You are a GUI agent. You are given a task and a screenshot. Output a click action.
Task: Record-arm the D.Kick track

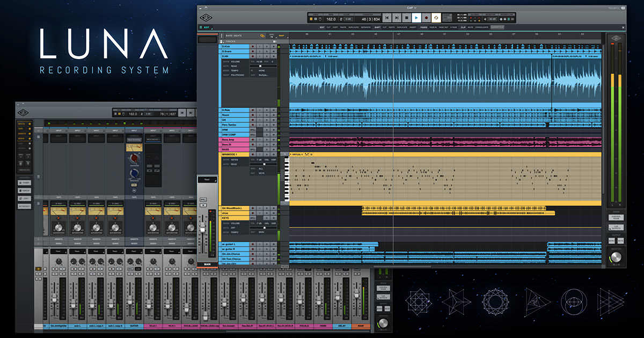coord(253,47)
